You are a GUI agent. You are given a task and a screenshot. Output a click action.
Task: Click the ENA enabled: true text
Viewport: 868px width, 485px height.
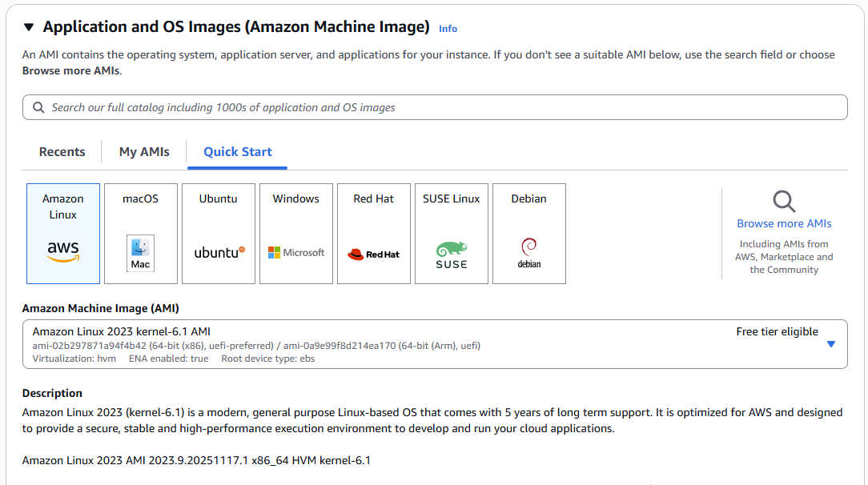(169, 359)
